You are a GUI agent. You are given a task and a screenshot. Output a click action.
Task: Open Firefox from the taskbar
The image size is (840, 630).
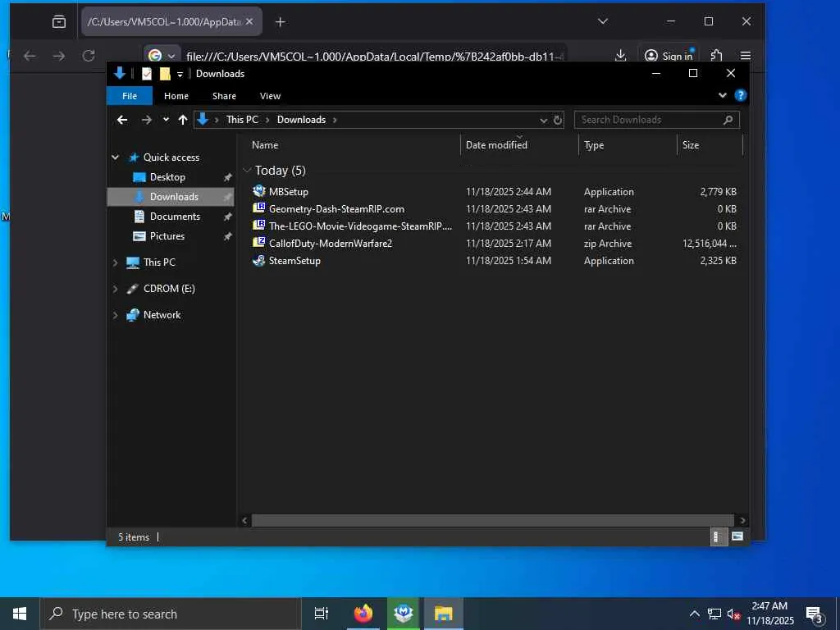(363, 614)
